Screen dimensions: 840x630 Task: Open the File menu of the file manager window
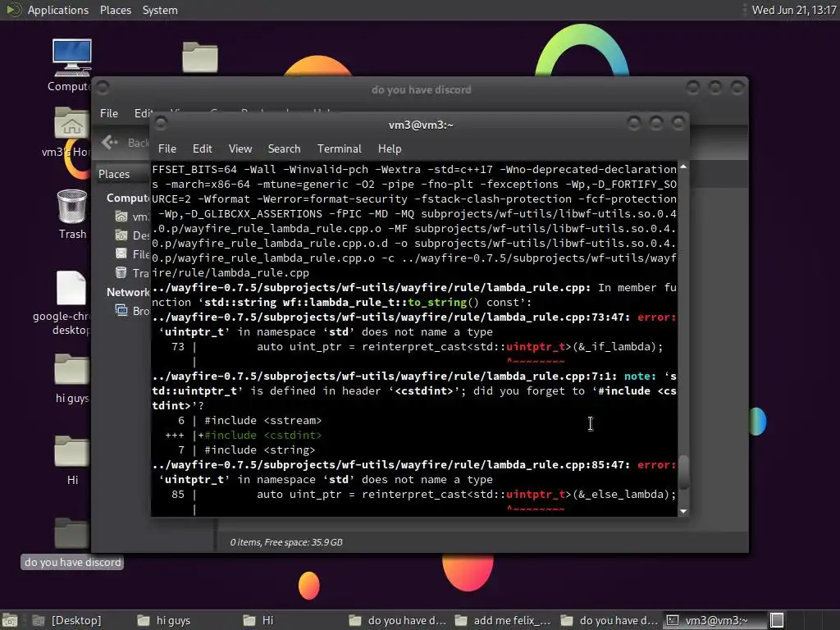[109, 113]
